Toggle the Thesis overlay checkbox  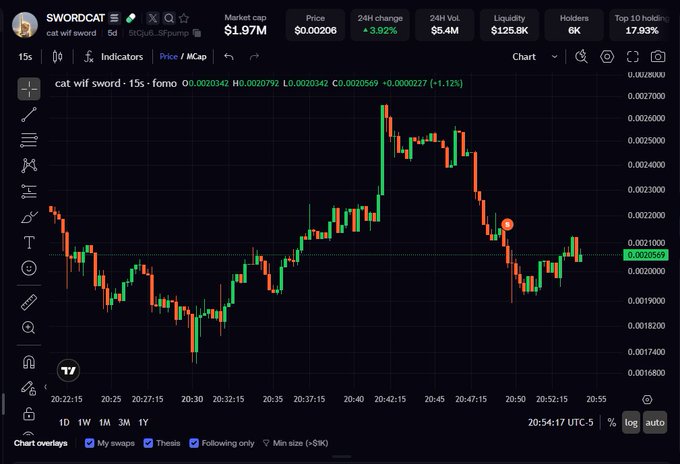pos(148,443)
